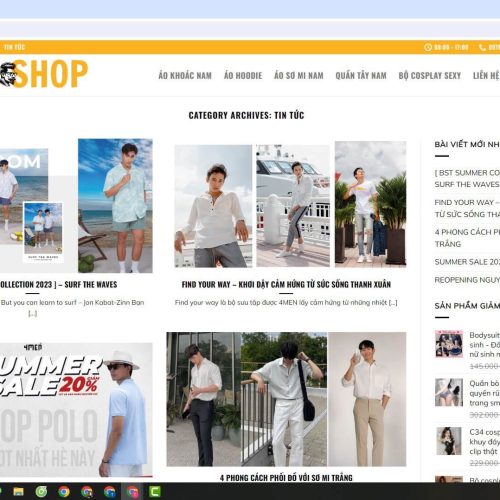The width and height of the screenshot is (500, 500).
Task: Click the phone icon in the orange top bar
Action: point(482,47)
